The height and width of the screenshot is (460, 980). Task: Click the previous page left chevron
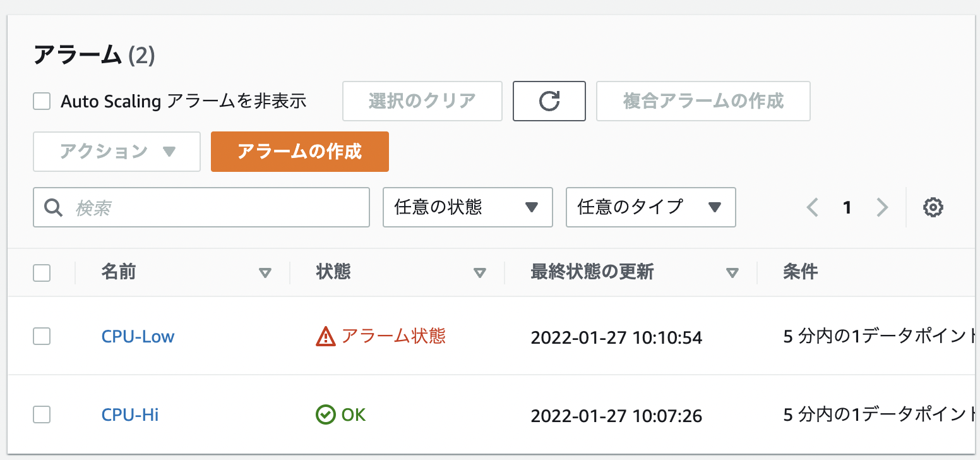tap(812, 207)
